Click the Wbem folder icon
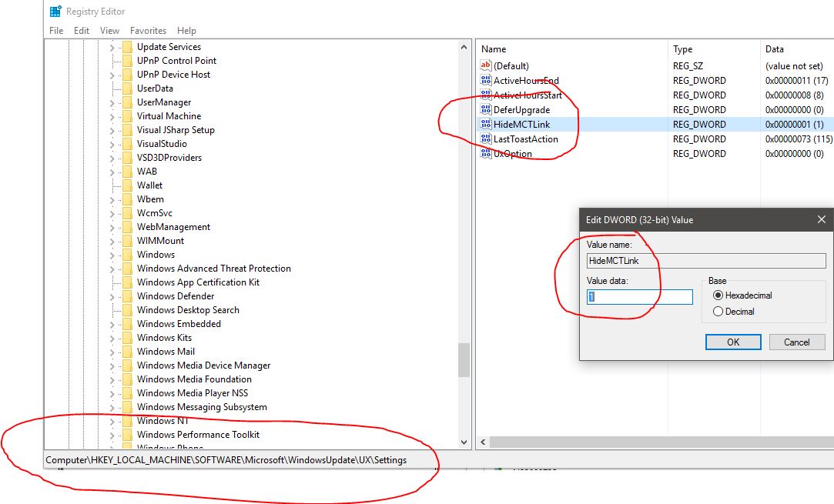This screenshot has height=504, width=834. point(127,199)
